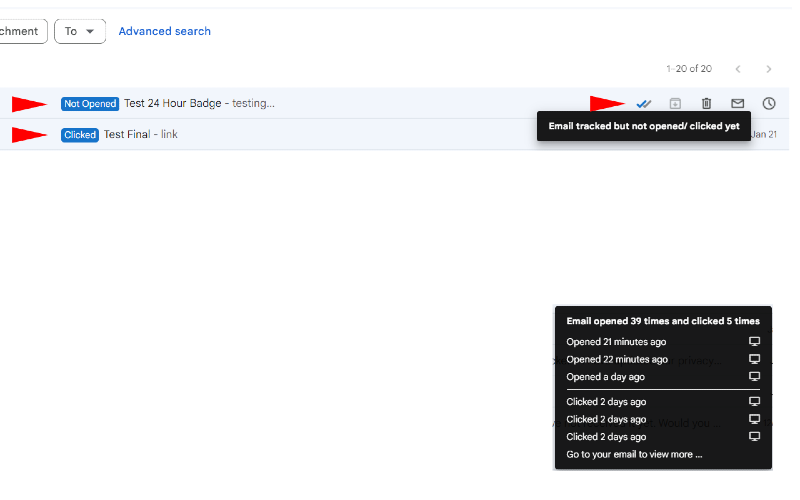Archive the Test 24 Hour Badge email
The image size is (800, 500).
[675, 104]
